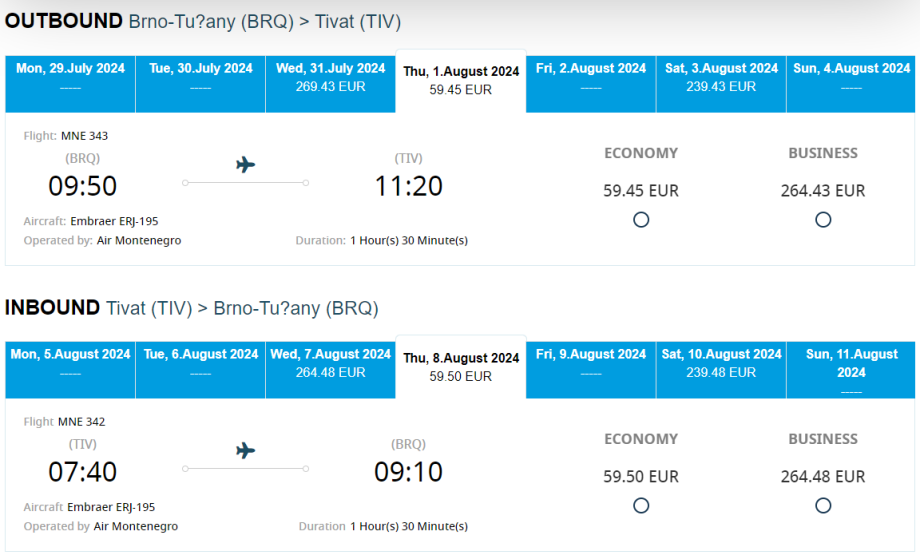Click the inbound flight airplane icon
This screenshot has width=920, height=555.
pyautogui.click(x=246, y=451)
